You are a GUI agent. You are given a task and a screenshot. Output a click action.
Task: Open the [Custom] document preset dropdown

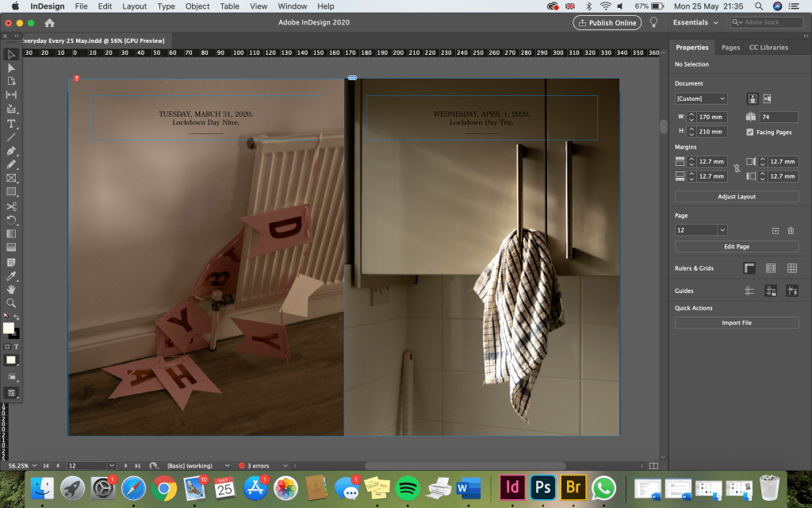pos(701,98)
